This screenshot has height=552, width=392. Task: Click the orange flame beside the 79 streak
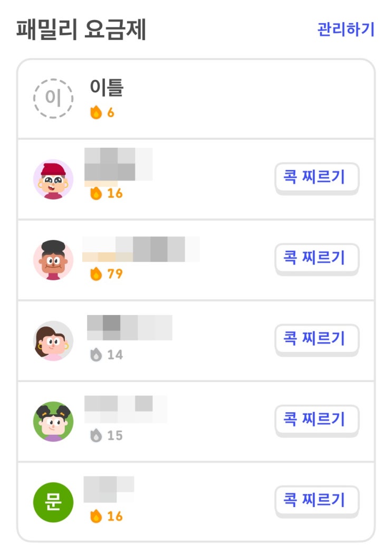95,274
